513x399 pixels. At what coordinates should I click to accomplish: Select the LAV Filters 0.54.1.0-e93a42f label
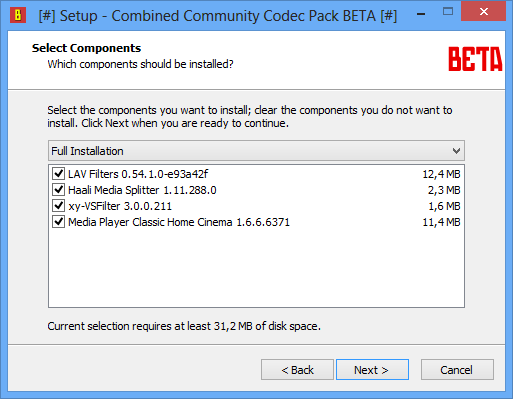point(138,174)
